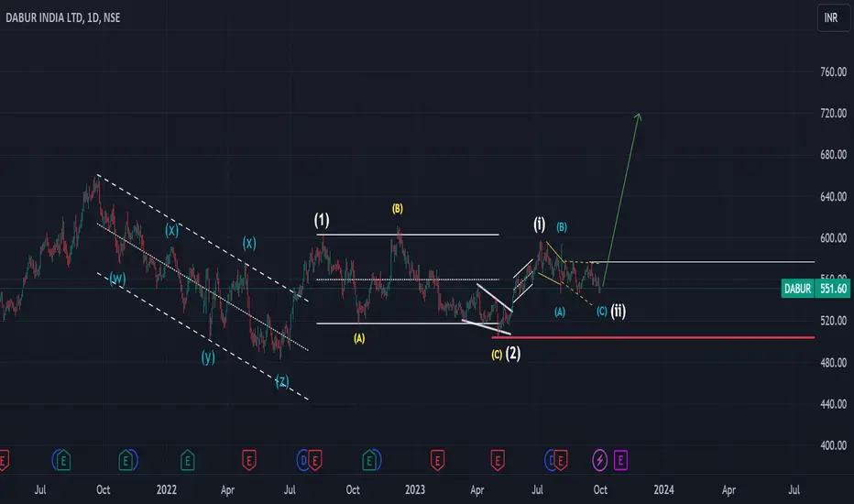Click the 760.00 price axis label

point(833,71)
